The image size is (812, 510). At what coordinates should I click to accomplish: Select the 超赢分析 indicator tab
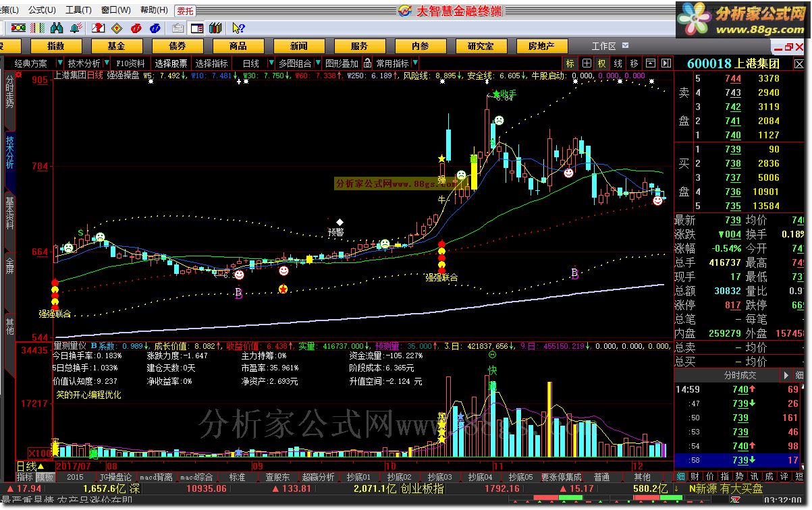click(x=318, y=477)
